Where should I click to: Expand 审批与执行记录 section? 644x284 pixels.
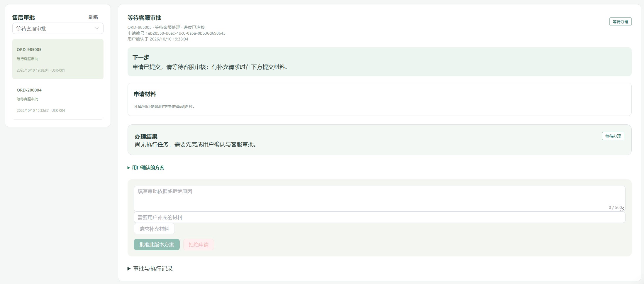click(150, 268)
